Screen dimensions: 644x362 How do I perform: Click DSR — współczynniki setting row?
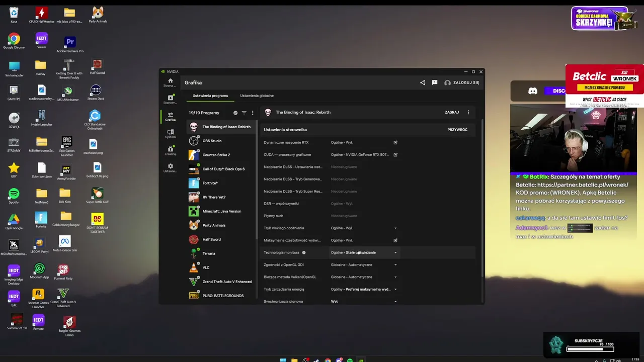[x=368, y=204]
